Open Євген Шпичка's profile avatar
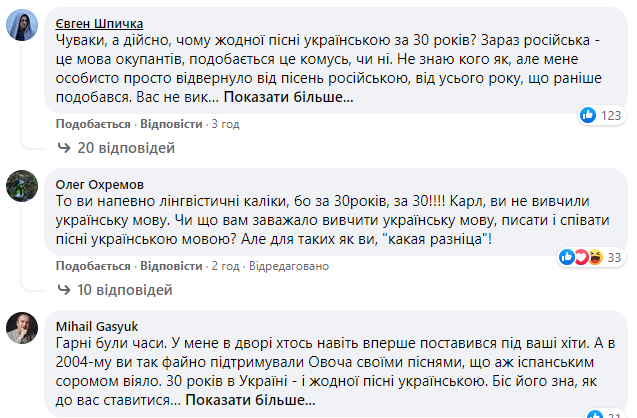 pos(22,25)
